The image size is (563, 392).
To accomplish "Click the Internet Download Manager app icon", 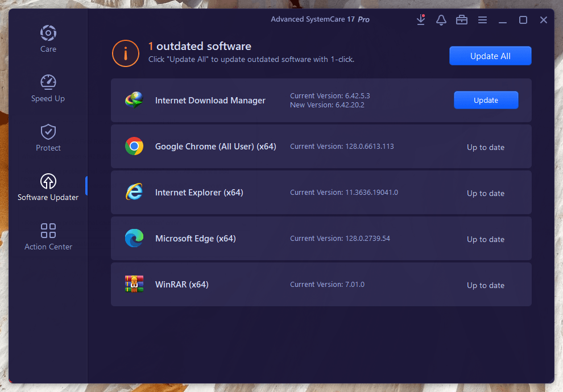I will click(134, 101).
